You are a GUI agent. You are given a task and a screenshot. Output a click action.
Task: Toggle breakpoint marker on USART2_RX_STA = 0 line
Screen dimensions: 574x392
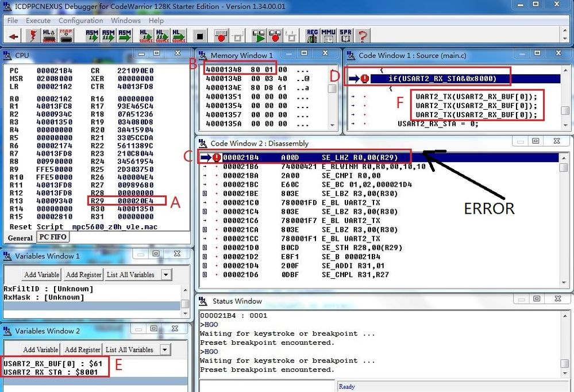click(x=365, y=124)
